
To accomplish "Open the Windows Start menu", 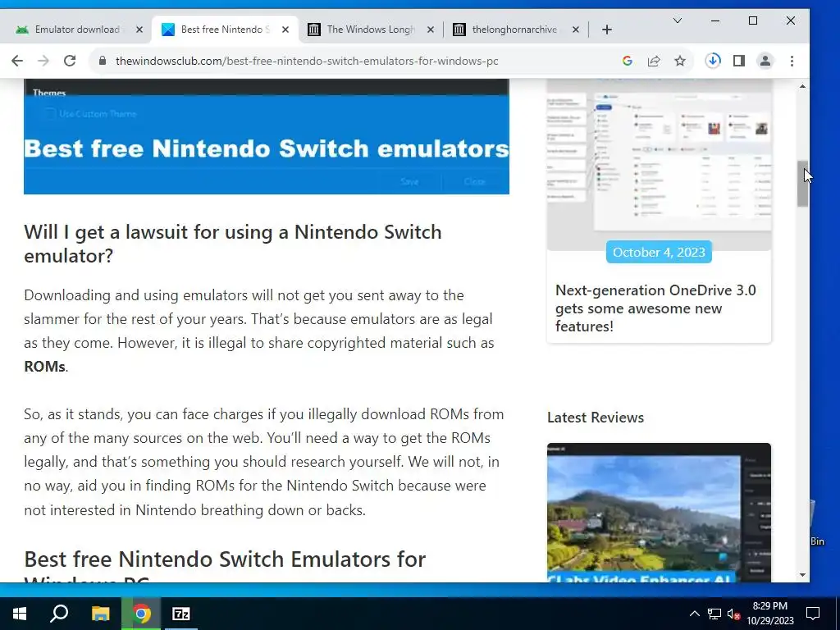I will (x=20, y=614).
